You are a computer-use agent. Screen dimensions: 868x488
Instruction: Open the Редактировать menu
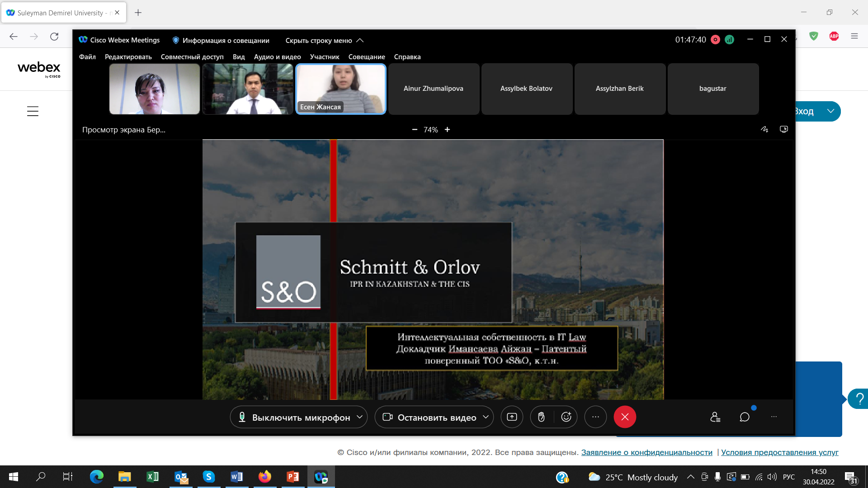click(x=128, y=57)
